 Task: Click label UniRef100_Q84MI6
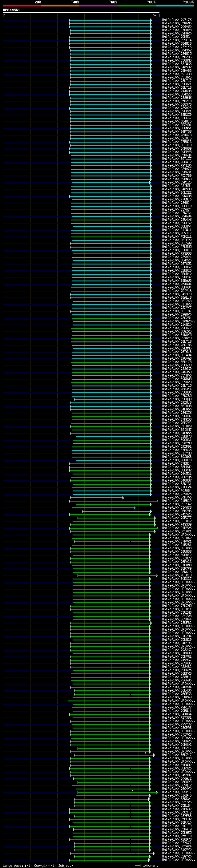[177, 43]
